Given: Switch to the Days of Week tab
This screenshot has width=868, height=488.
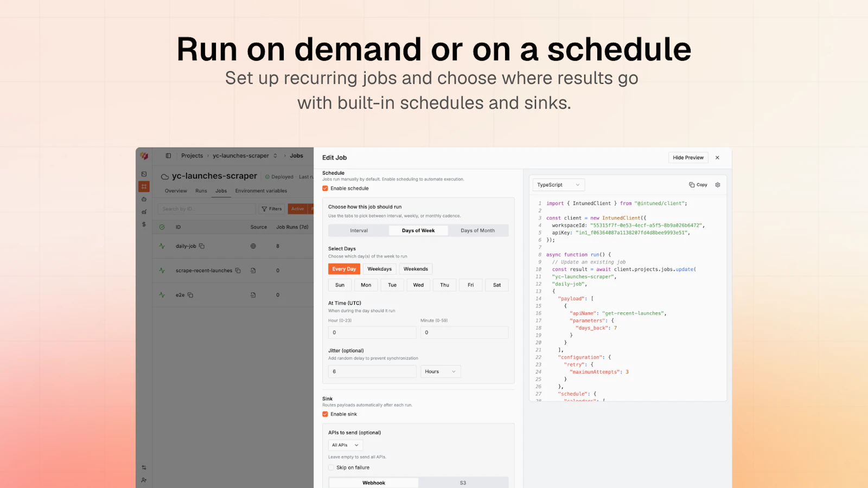Looking at the screenshot, I should pyautogui.click(x=418, y=230).
